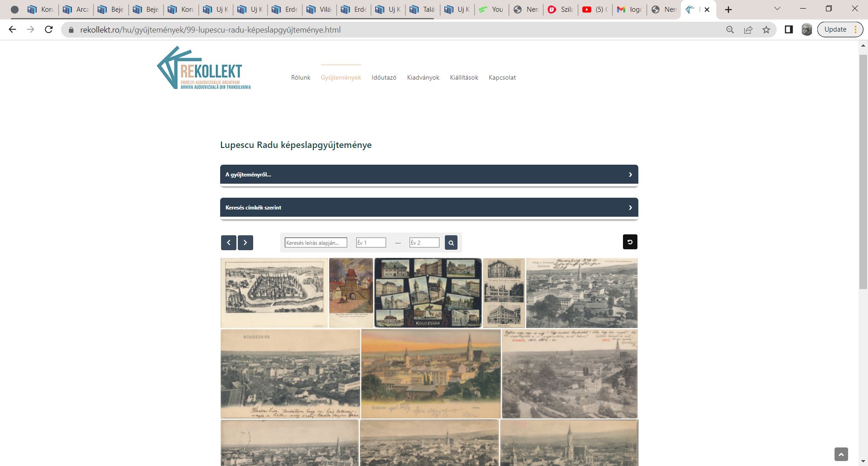Open the tab search dropdown arrow
The height and width of the screenshot is (466, 868).
(778, 9)
